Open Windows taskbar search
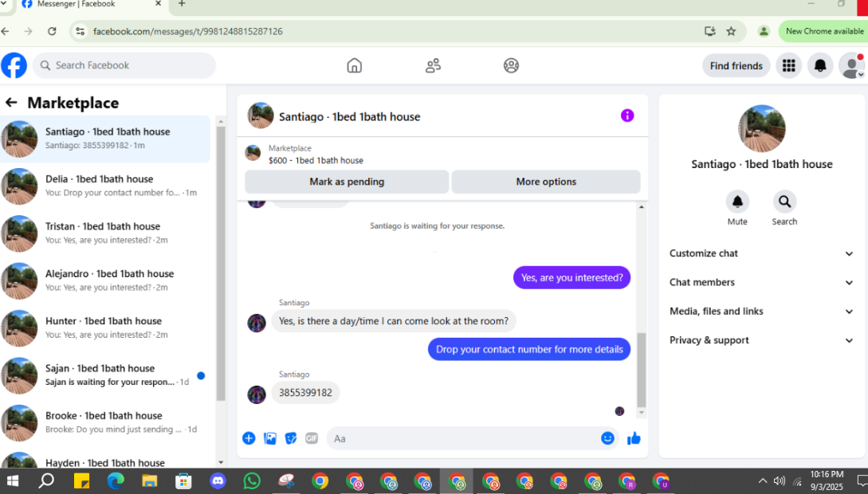The width and height of the screenshot is (868, 494). 46,481
